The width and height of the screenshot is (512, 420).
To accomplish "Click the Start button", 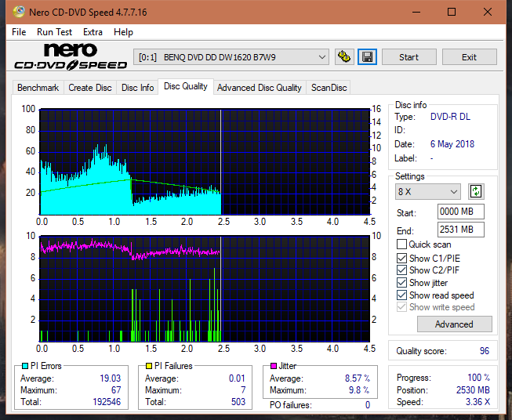I will click(409, 57).
